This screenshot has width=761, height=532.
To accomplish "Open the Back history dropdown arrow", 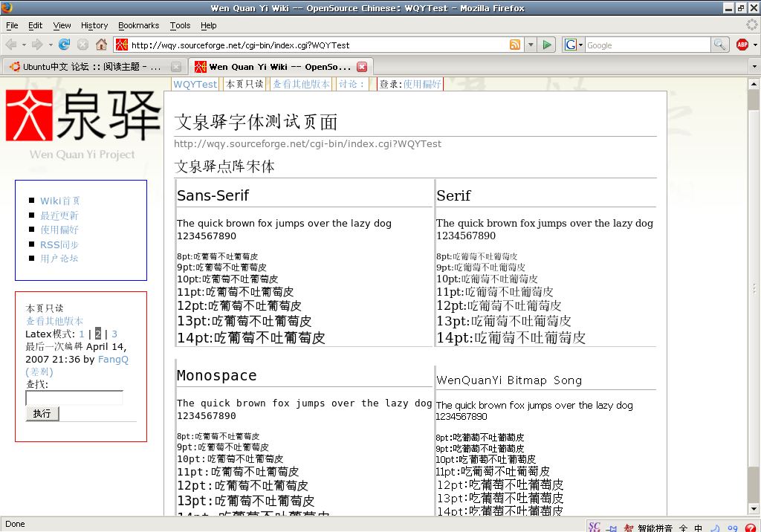I will tap(24, 45).
